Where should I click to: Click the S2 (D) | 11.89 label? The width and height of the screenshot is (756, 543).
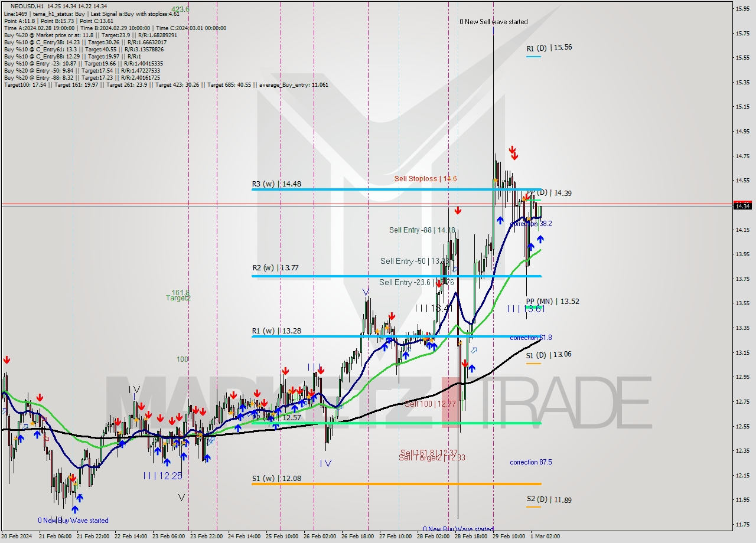tap(549, 500)
